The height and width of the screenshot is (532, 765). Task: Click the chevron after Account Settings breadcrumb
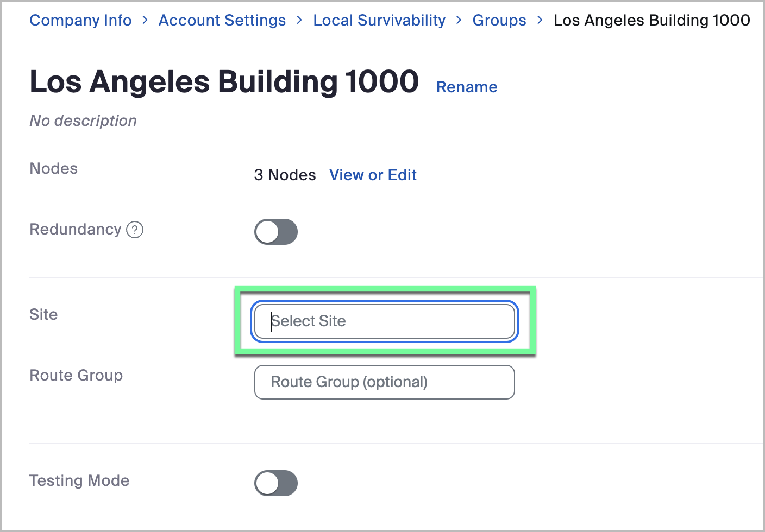pyautogui.click(x=299, y=20)
